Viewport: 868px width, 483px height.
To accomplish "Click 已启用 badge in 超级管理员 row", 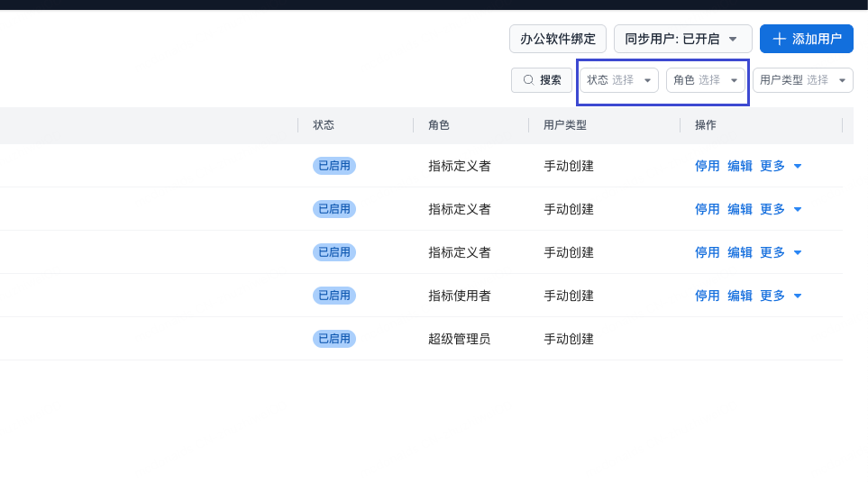I will [x=334, y=339].
